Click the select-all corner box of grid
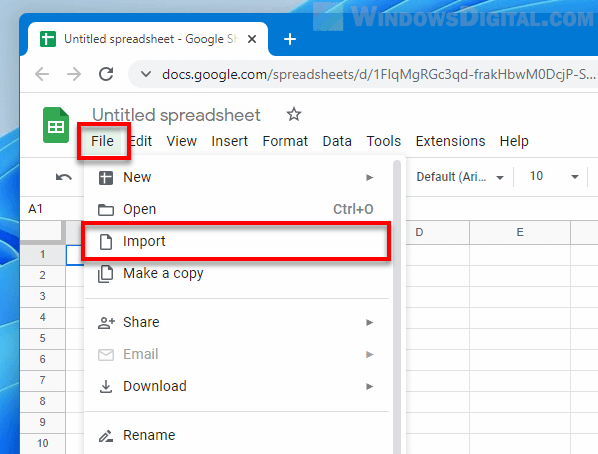This screenshot has width=598, height=454. 42,231
